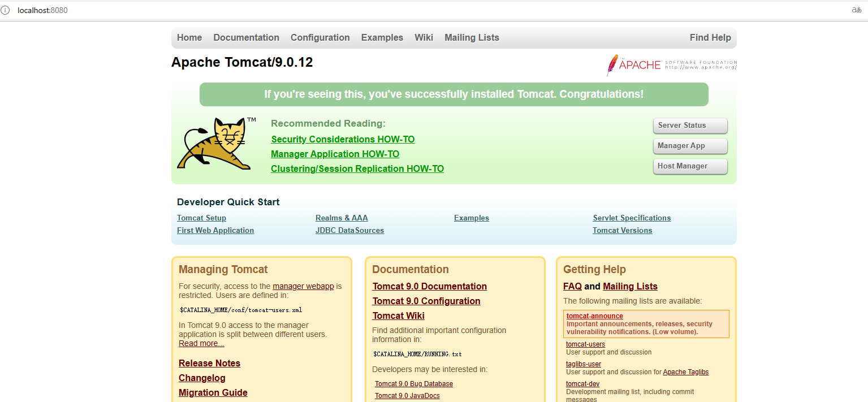This screenshot has height=402, width=868.
Task: Click the Managing Tomcat heading
Action: [223, 270]
